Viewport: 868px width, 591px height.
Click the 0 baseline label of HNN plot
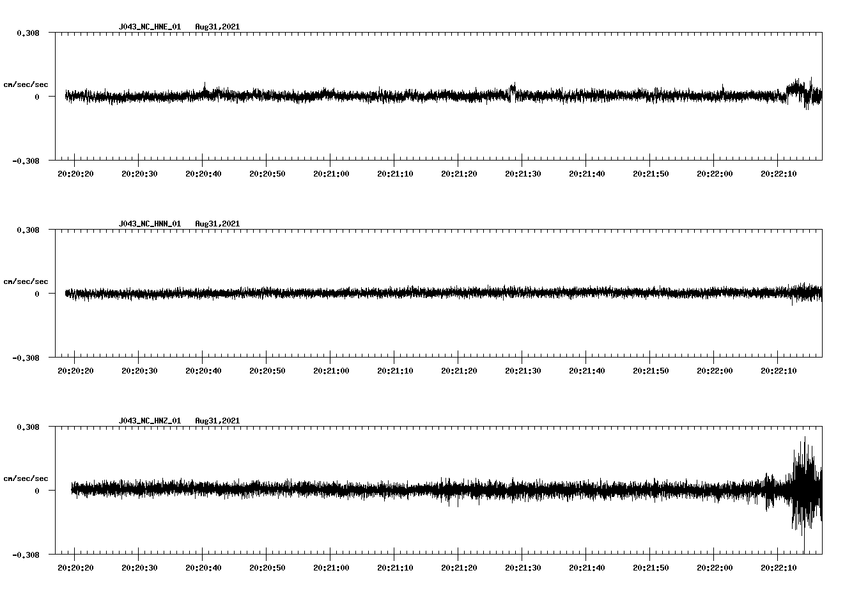[x=37, y=294]
